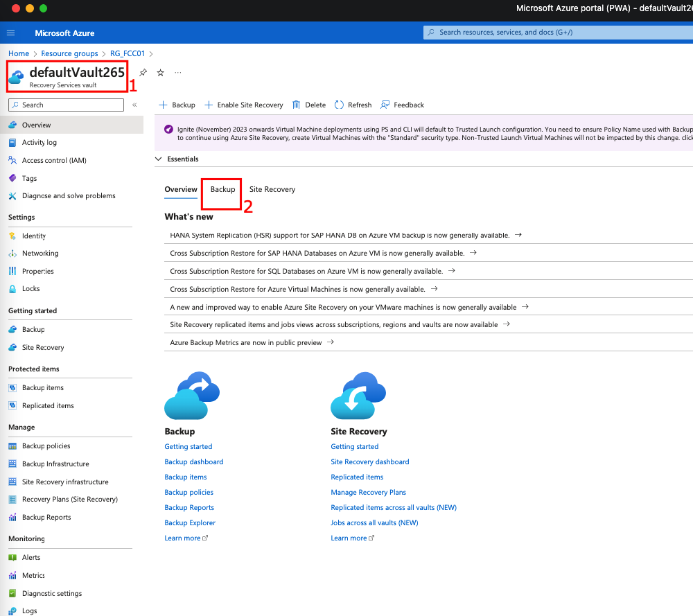Click the large Backup cloud icon

pyautogui.click(x=191, y=396)
